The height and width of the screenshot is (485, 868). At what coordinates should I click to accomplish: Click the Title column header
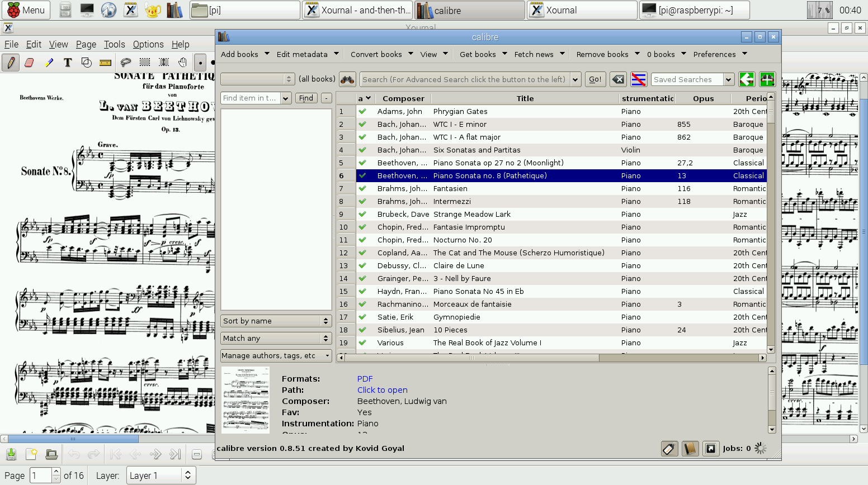pyautogui.click(x=525, y=98)
